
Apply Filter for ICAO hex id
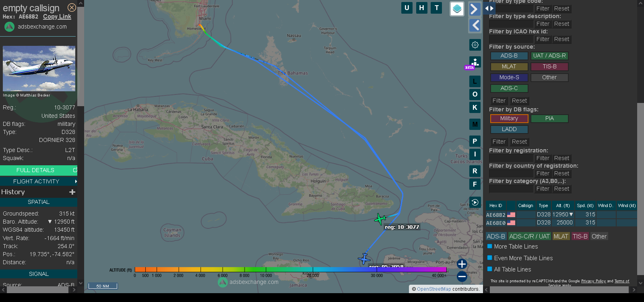pyautogui.click(x=543, y=39)
